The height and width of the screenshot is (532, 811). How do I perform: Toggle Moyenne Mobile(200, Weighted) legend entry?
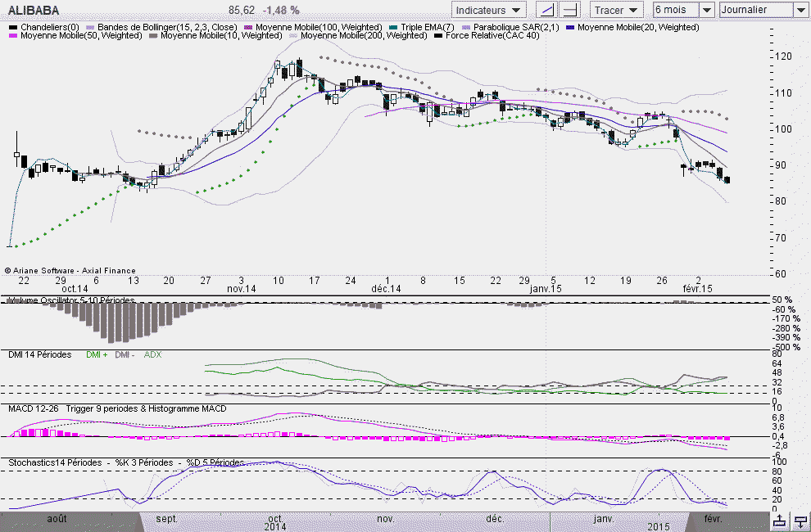click(x=361, y=36)
